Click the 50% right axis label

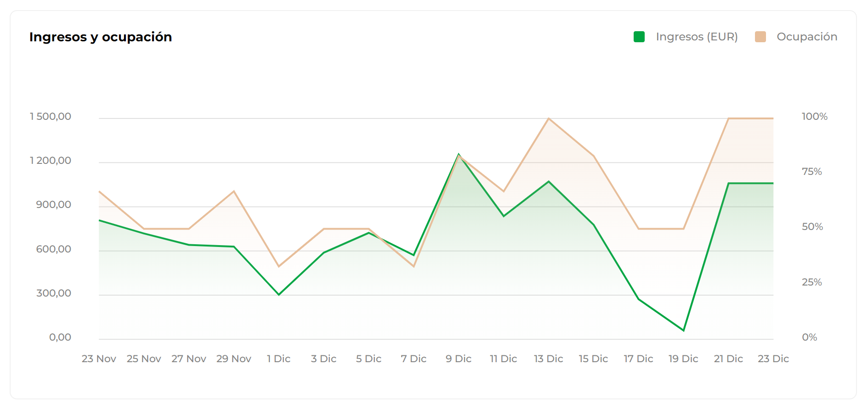(x=812, y=227)
